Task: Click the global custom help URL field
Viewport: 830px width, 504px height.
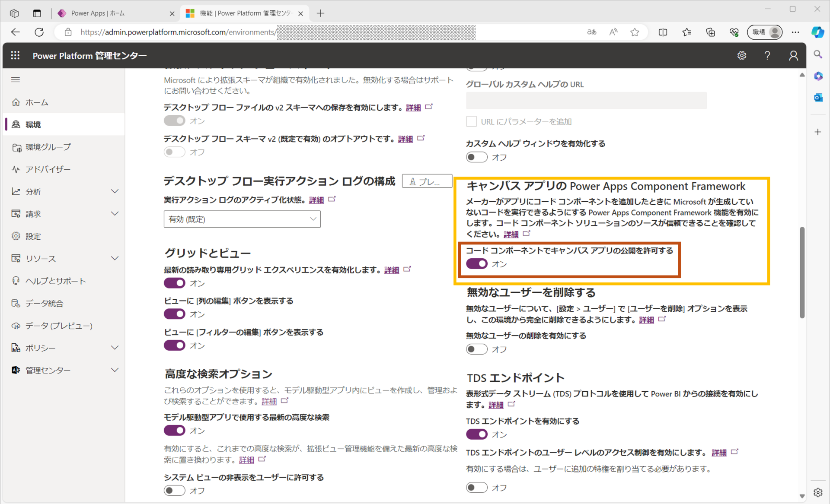Action: (x=586, y=101)
